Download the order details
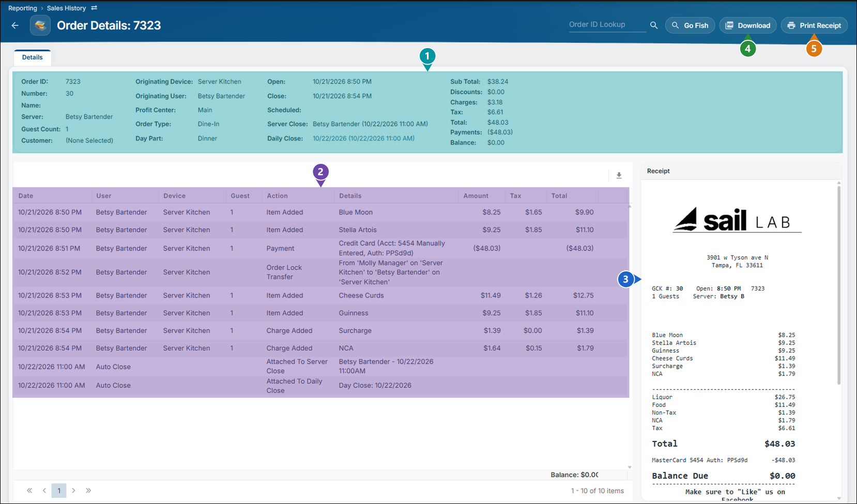Image resolution: width=857 pixels, height=504 pixels. 747,25
